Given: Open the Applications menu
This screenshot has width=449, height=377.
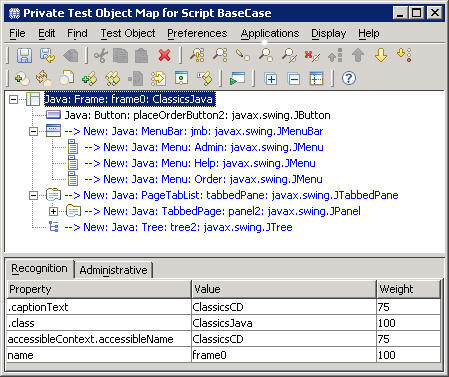Looking at the screenshot, I should [270, 33].
